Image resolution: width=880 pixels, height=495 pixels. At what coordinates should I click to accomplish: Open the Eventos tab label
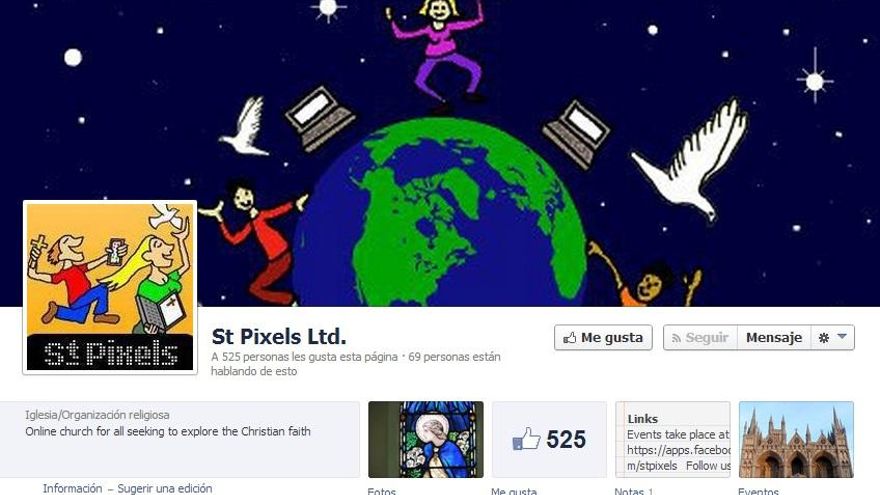pos(758,491)
